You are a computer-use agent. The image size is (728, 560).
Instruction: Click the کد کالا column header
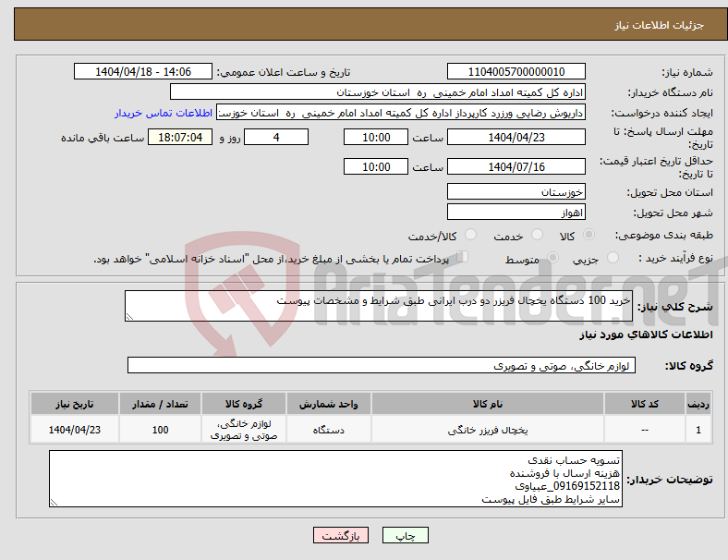tap(645, 404)
